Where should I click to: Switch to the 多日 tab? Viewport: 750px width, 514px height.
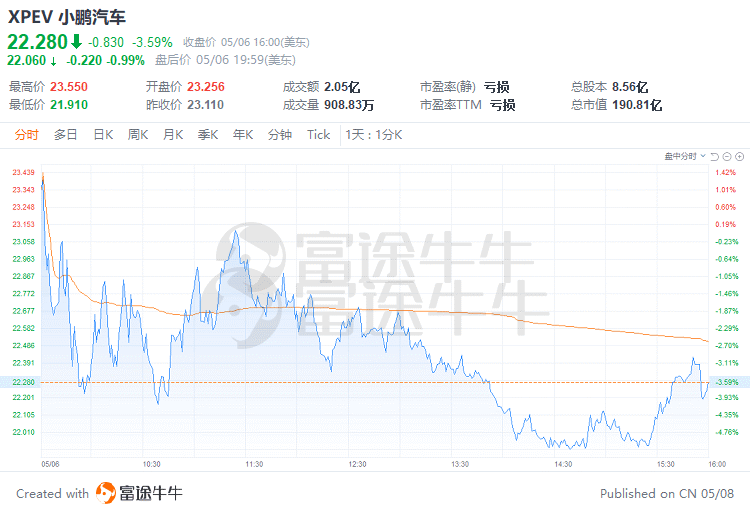(66, 135)
